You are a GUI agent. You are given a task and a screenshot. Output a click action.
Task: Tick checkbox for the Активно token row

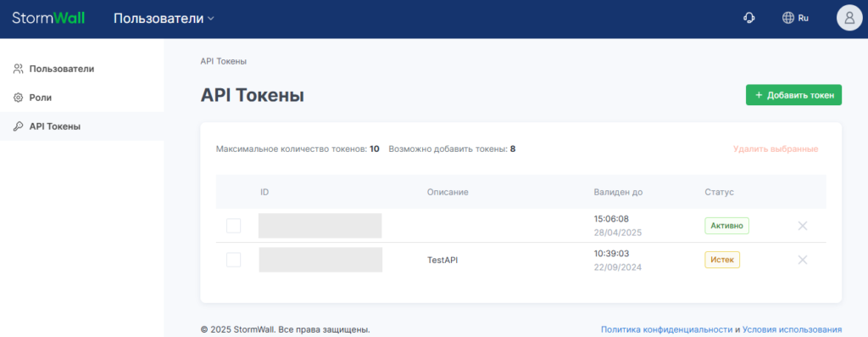point(234,226)
